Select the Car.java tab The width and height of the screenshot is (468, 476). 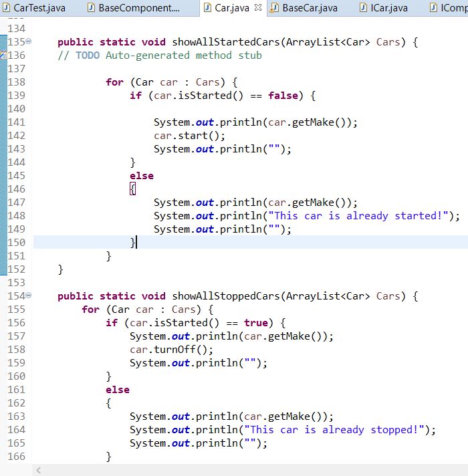[232, 8]
